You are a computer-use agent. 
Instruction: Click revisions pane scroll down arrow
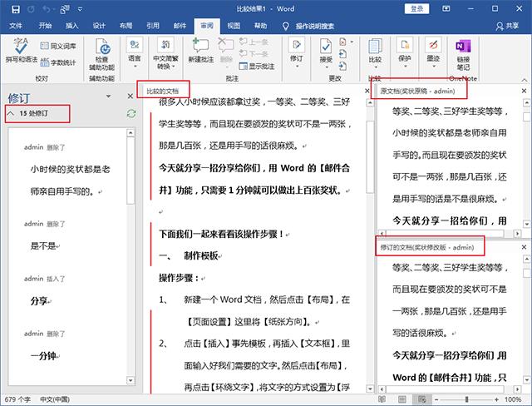click(x=131, y=380)
